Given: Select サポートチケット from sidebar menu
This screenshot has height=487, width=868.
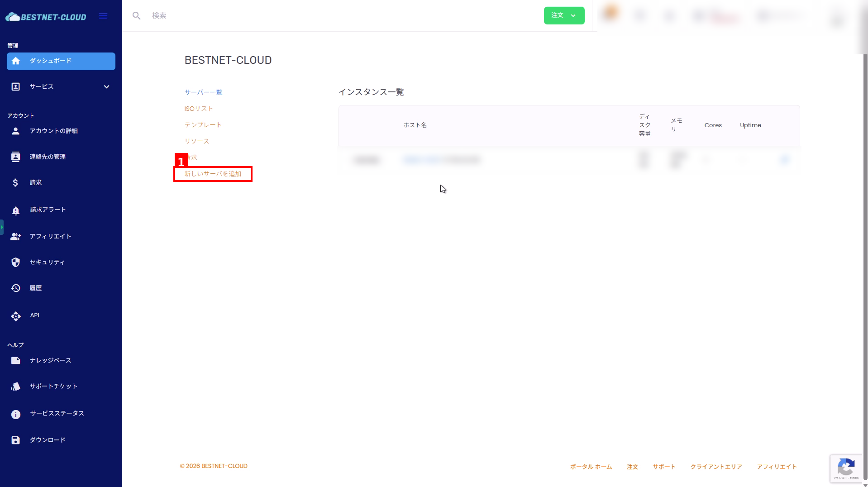Looking at the screenshot, I should coord(53,386).
